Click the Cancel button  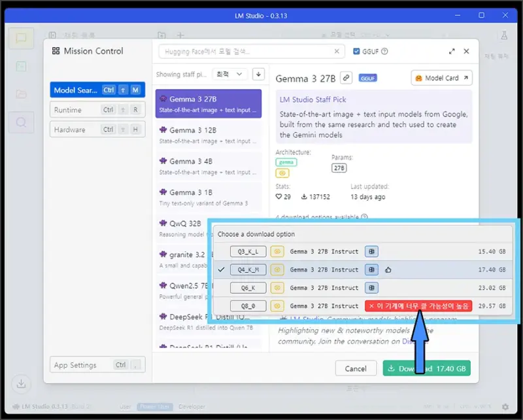[x=356, y=368]
